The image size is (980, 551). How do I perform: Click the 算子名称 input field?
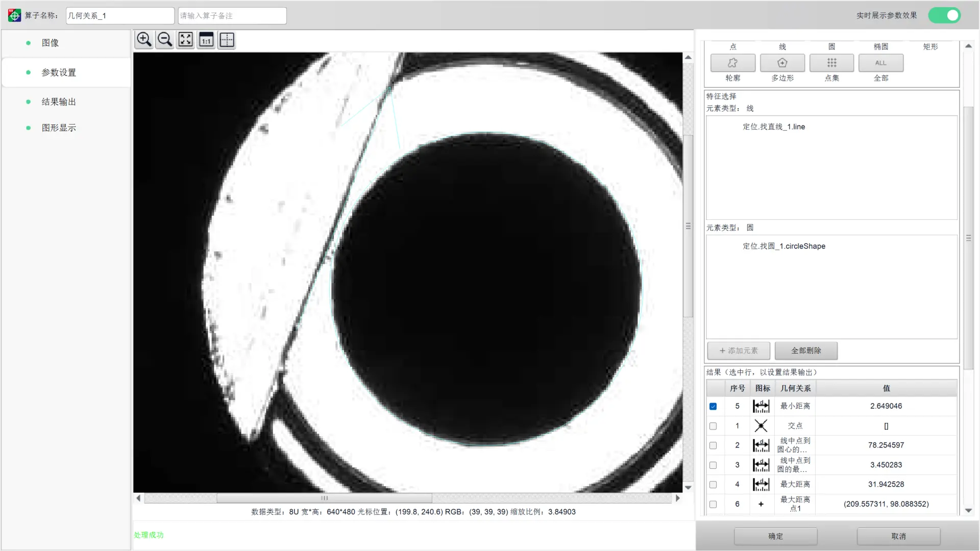[x=120, y=16]
